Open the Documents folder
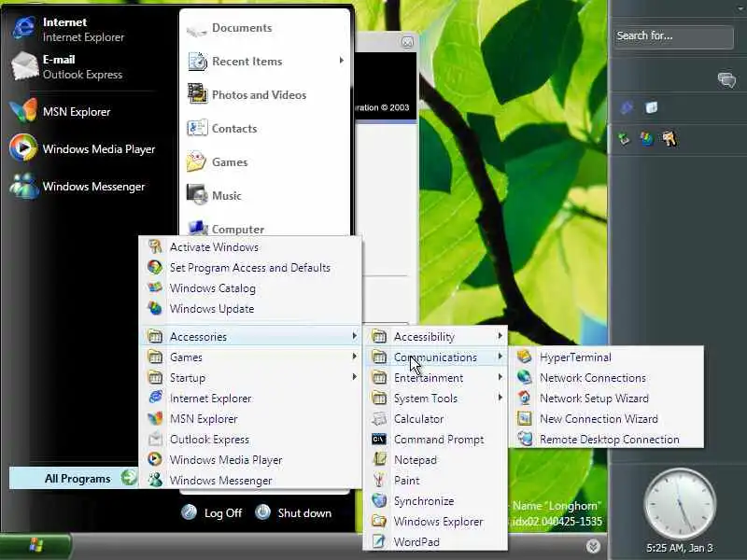The width and height of the screenshot is (747, 560). click(230, 29)
